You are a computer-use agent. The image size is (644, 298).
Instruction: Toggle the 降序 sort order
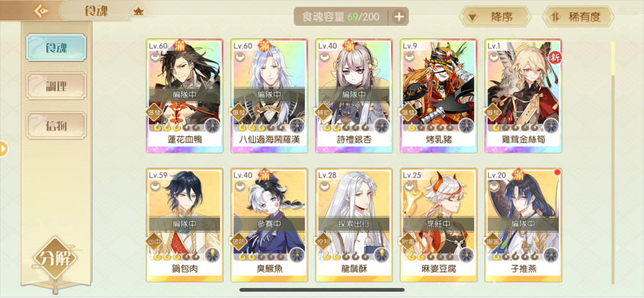pyautogui.click(x=495, y=17)
